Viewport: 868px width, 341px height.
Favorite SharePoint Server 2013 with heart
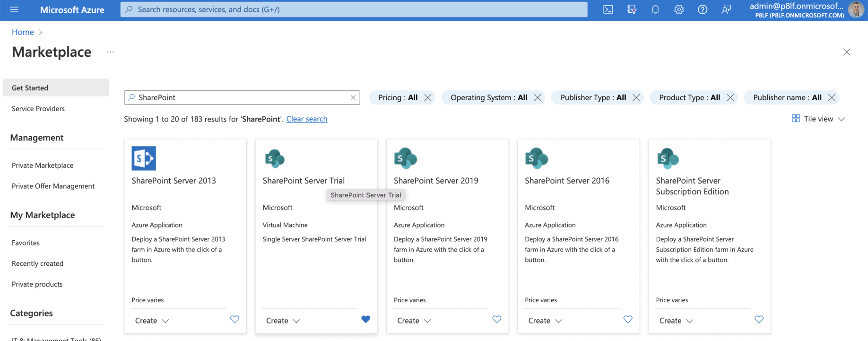click(x=234, y=319)
